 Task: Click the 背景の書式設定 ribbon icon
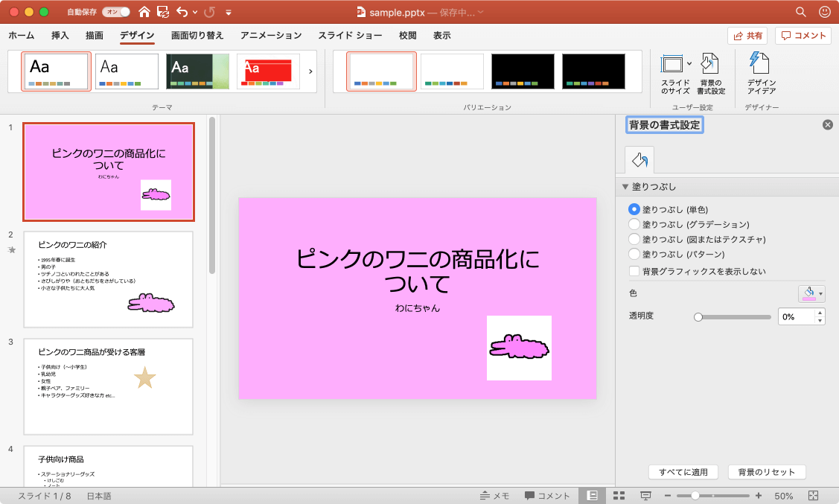click(710, 65)
